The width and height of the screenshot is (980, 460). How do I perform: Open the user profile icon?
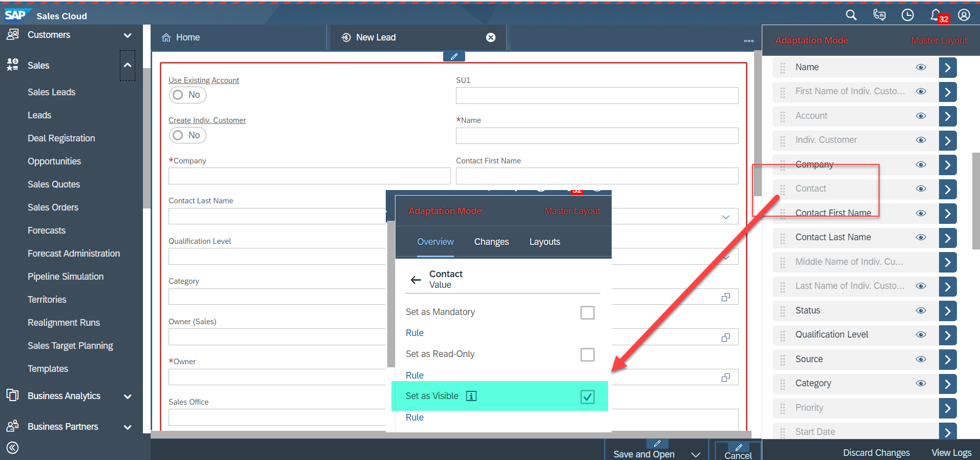coord(964,15)
